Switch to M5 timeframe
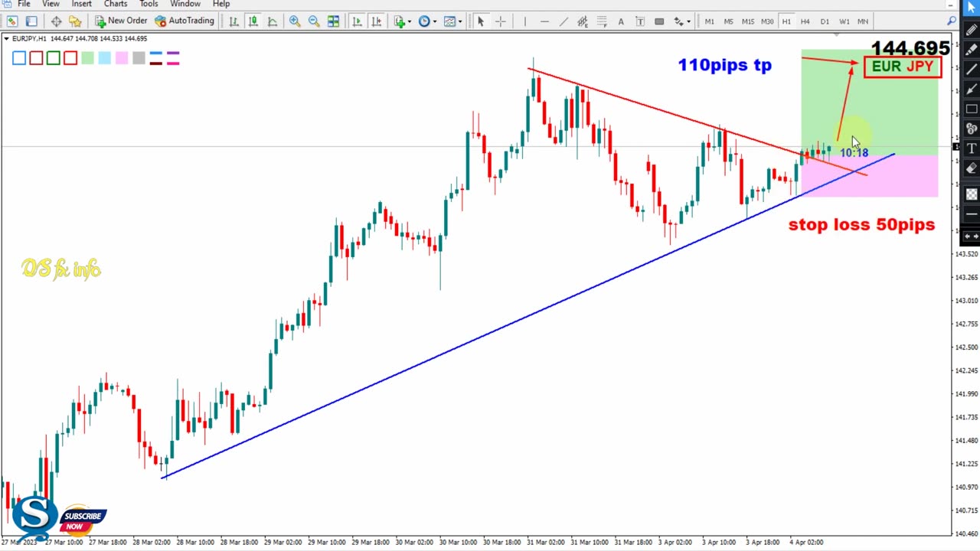This screenshot has width=980, height=551. coord(728,21)
